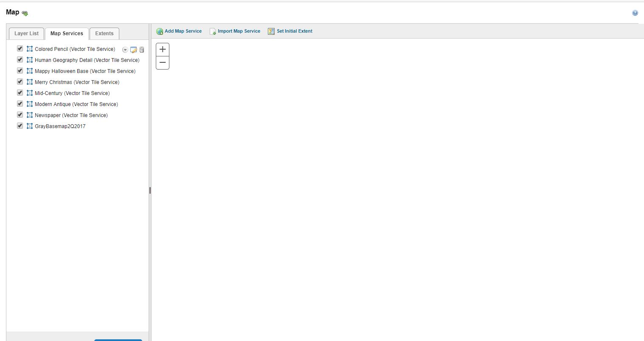Click the Import Map Service link
This screenshot has height=341, width=644.
coord(239,31)
